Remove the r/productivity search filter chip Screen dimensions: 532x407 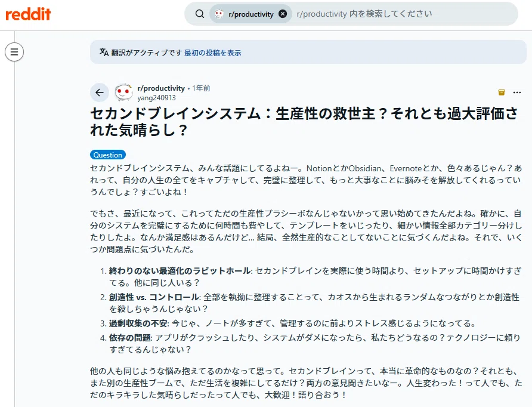(x=283, y=14)
